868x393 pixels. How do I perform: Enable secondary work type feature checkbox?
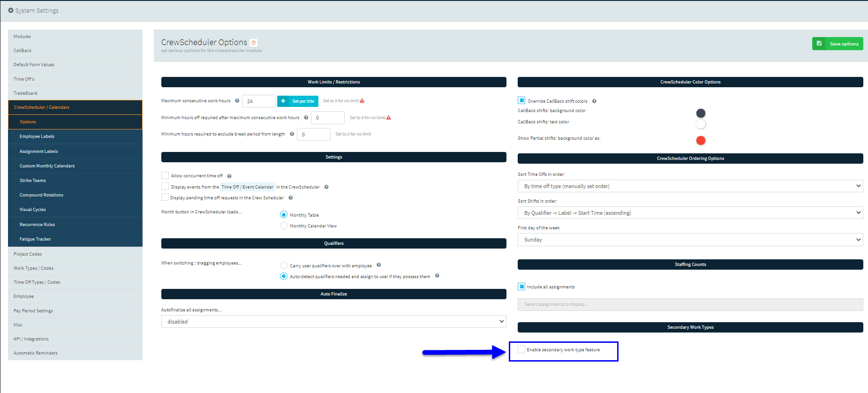(521, 349)
